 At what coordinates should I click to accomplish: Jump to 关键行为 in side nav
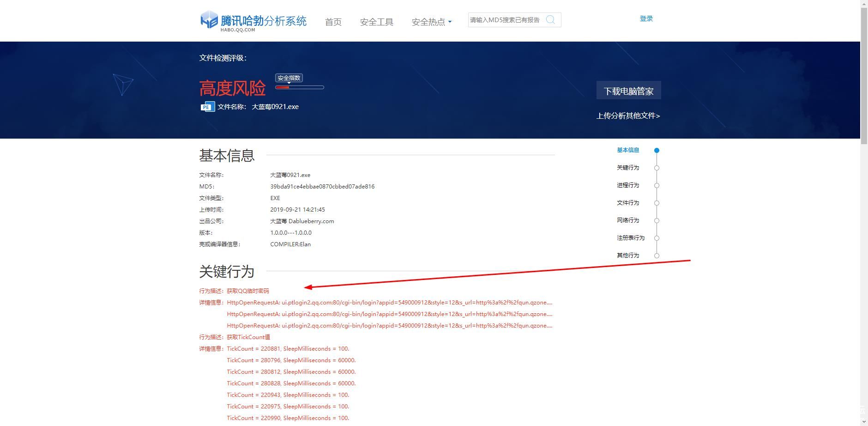[628, 168]
